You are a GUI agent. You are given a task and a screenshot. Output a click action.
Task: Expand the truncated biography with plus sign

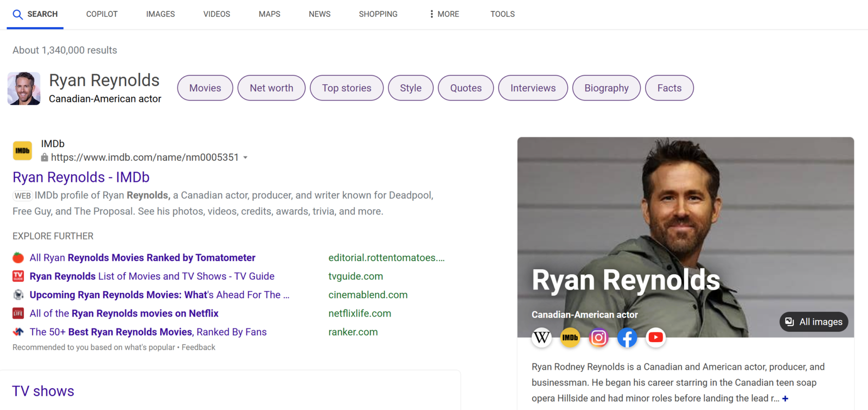[x=785, y=399]
